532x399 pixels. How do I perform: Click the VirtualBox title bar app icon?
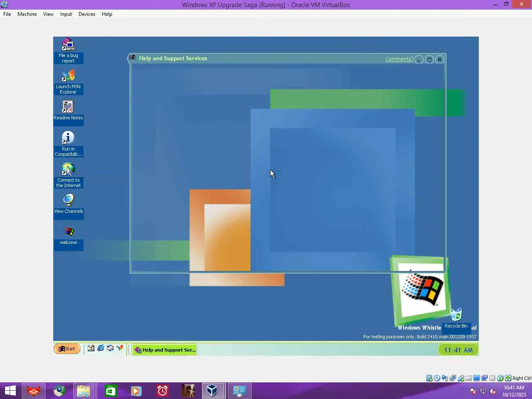tap(4, 5)
